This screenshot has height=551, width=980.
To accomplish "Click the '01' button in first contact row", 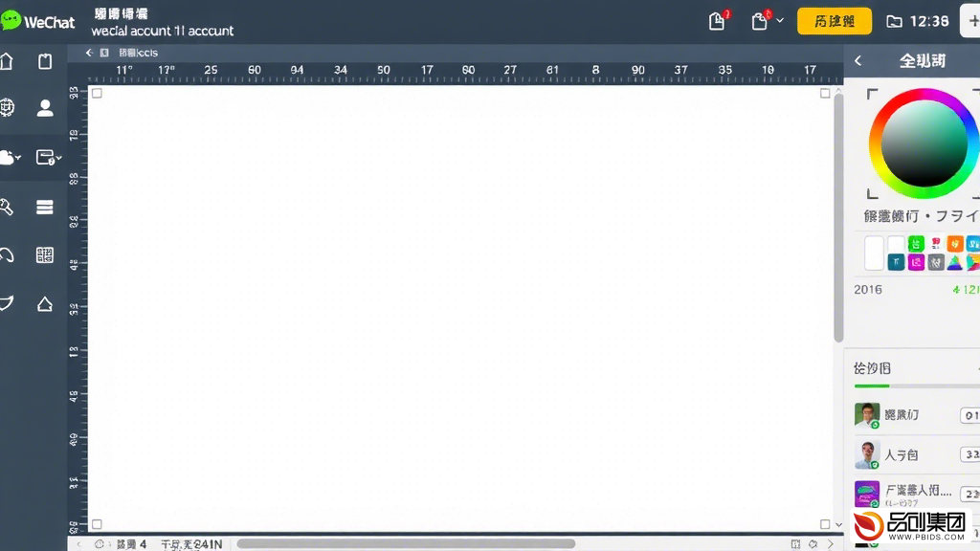I will (x=970, y=415).
